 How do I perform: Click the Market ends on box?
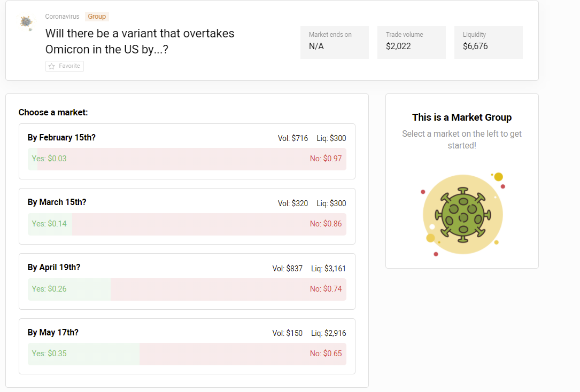pyautogui.click(x=334, y=42)
